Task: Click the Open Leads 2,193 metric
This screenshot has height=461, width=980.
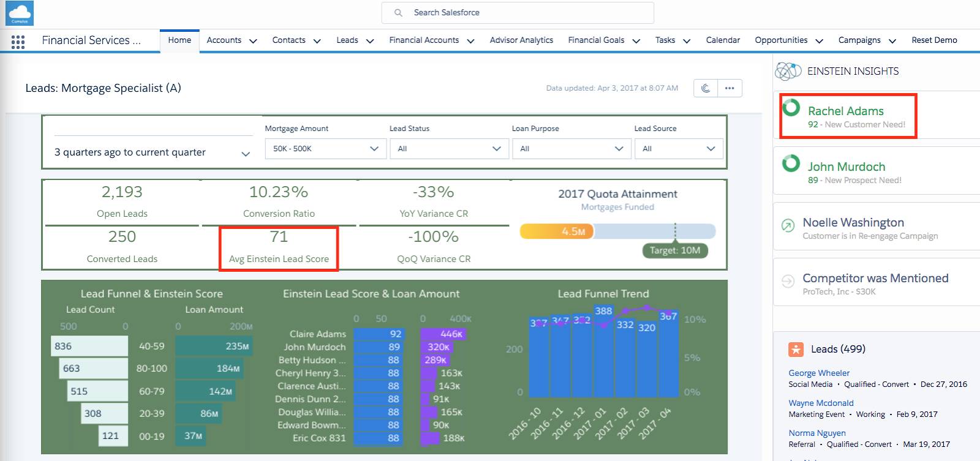Action: [122, 201]
